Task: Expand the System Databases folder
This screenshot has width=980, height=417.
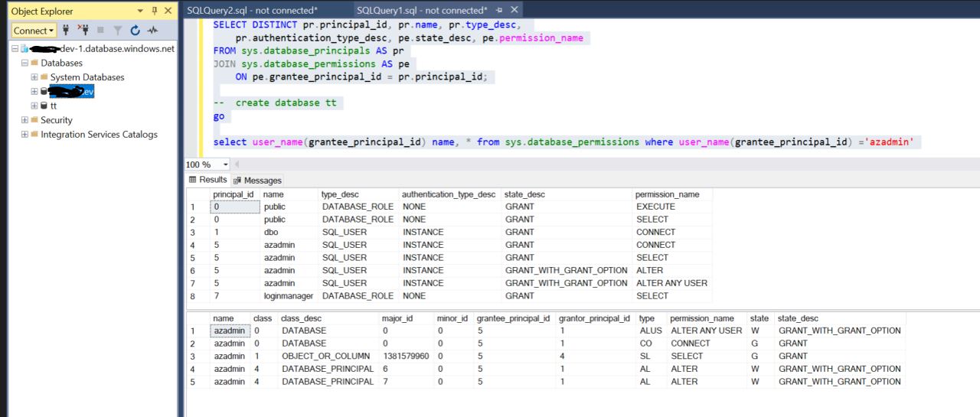Action: point(34,77)
